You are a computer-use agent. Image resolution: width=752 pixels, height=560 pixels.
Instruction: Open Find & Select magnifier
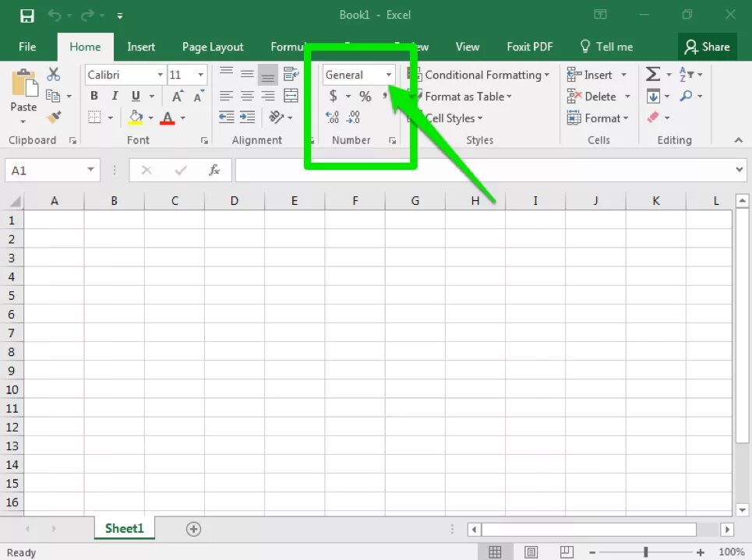click(687, 96)
